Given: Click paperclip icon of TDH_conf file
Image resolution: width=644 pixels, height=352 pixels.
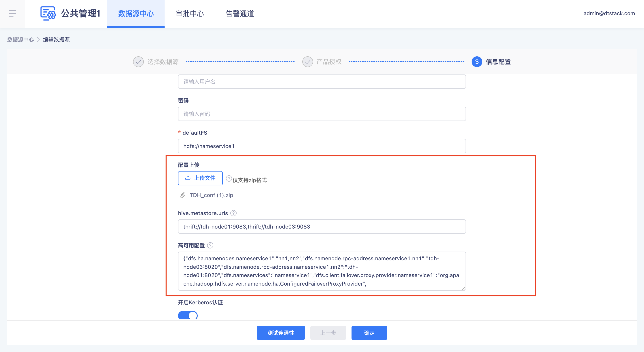Looking at the screenshot, I should (x=183, y=195).
